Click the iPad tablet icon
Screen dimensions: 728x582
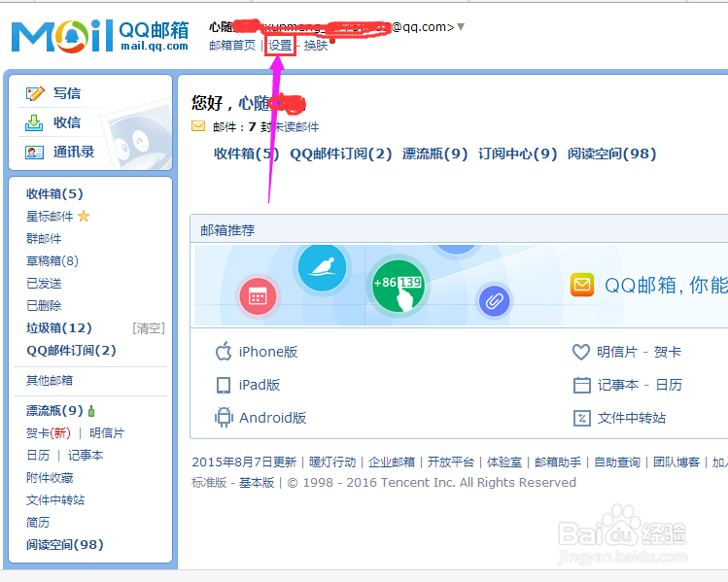224,385
